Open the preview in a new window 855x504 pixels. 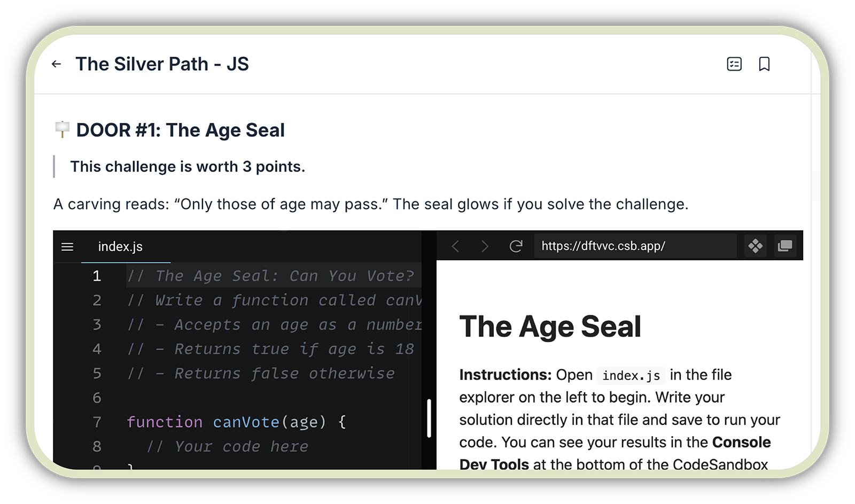pos(785,246)
